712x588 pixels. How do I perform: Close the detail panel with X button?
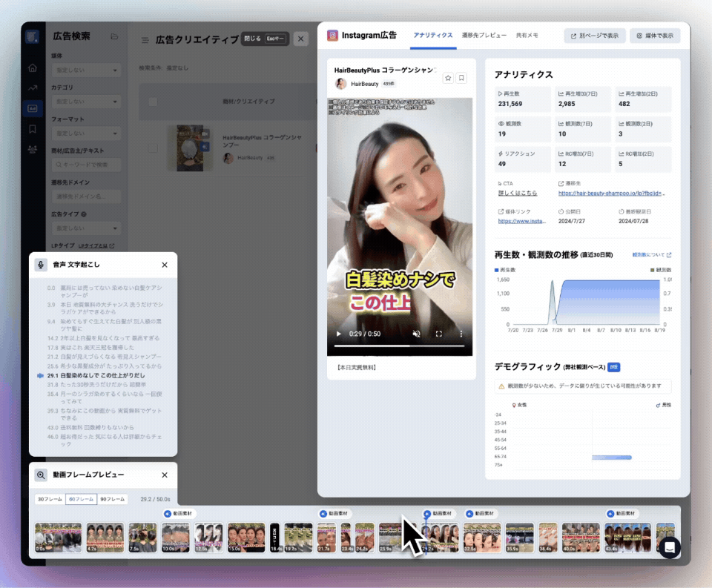[x=300, y=39]
